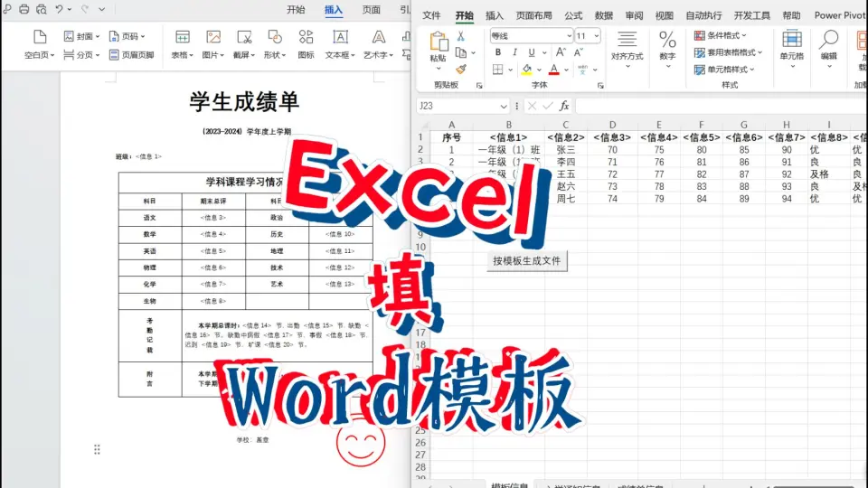868x488 pixels.
Task: Click the cut scissors icon in Excel
Action: pos(460,36)
